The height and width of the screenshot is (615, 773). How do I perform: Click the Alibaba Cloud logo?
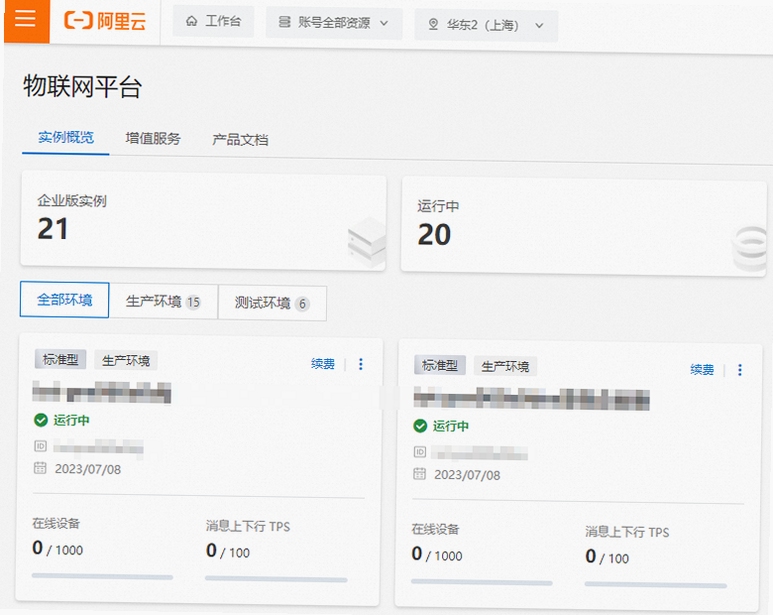[x=105, y=21]
